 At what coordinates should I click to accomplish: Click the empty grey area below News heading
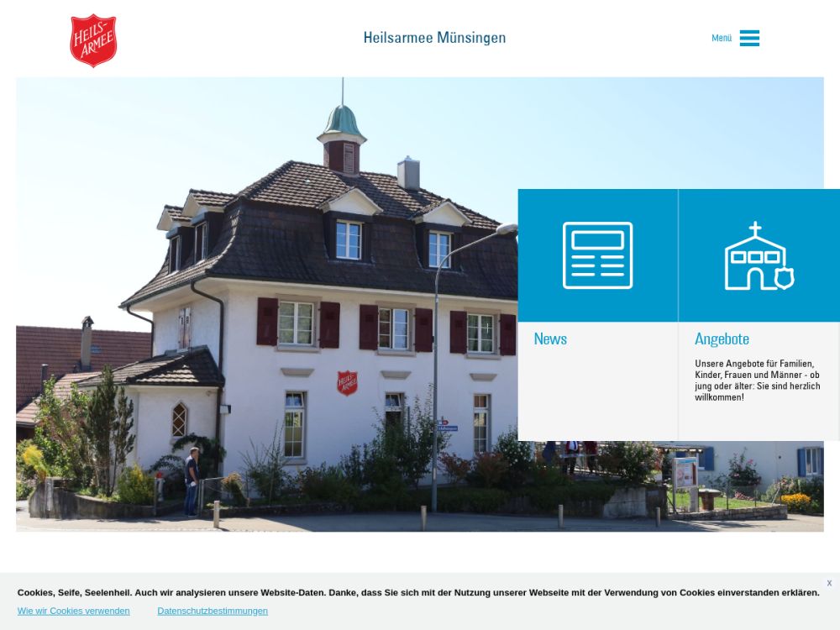(x=597, y=395)
